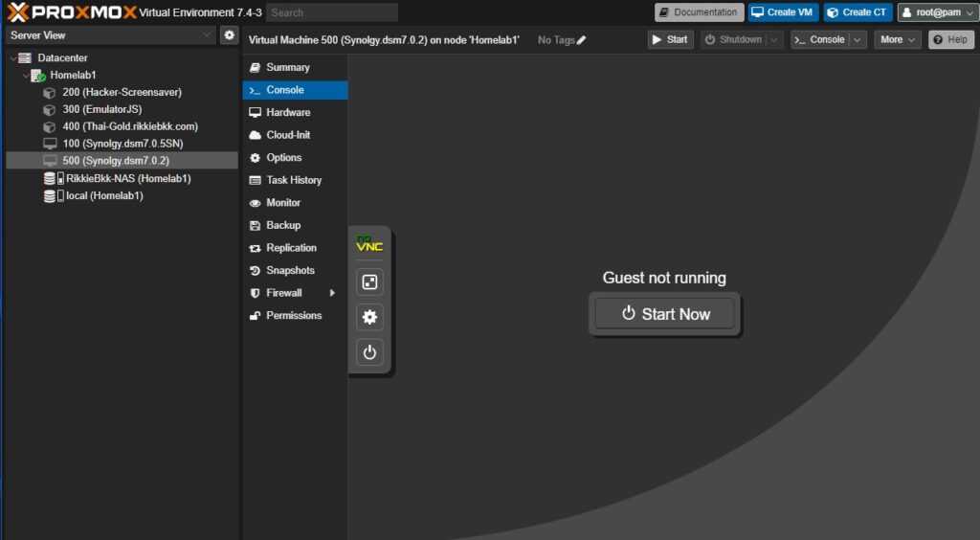Open the Options section
Viewport: 980px width, 540px height.
(295, 157)
